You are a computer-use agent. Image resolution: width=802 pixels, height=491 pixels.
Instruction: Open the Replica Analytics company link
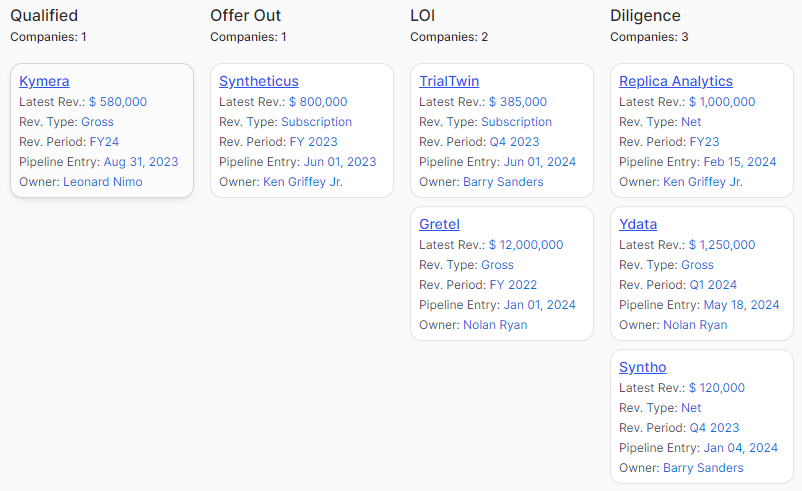[x=676, y=81]
